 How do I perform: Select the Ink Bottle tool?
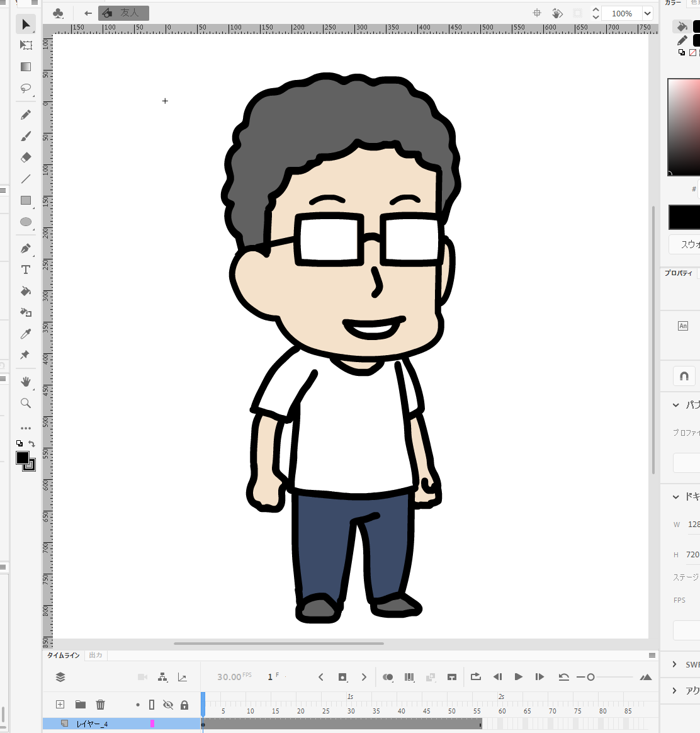26,312
